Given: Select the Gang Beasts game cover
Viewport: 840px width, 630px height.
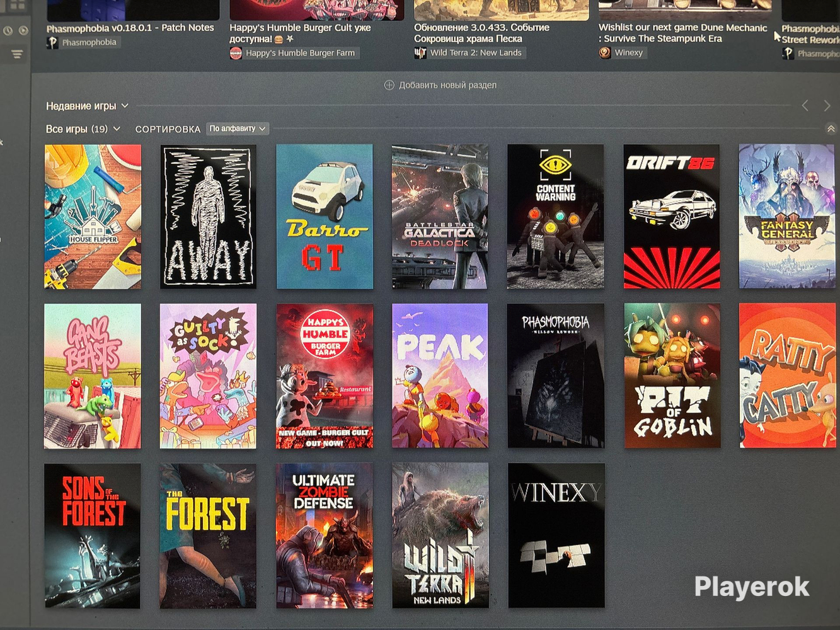Looking at the screenshot, I should point(93,376).
